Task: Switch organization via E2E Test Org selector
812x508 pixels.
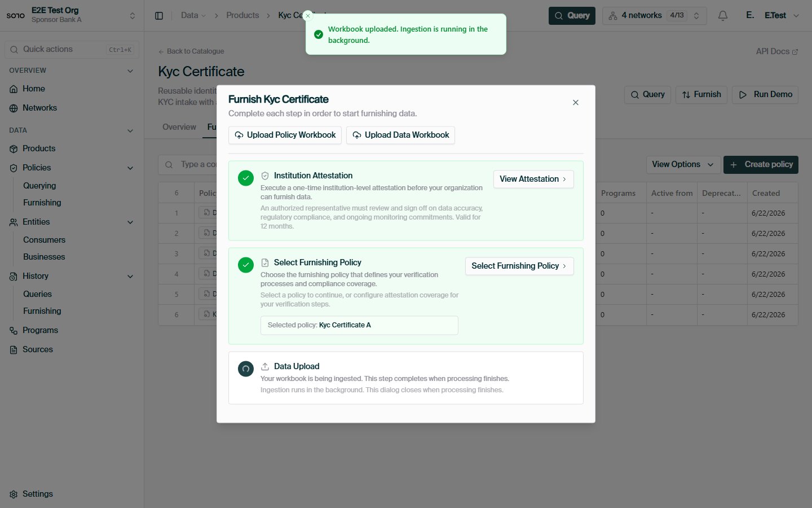Action: (x=72, y=15)
